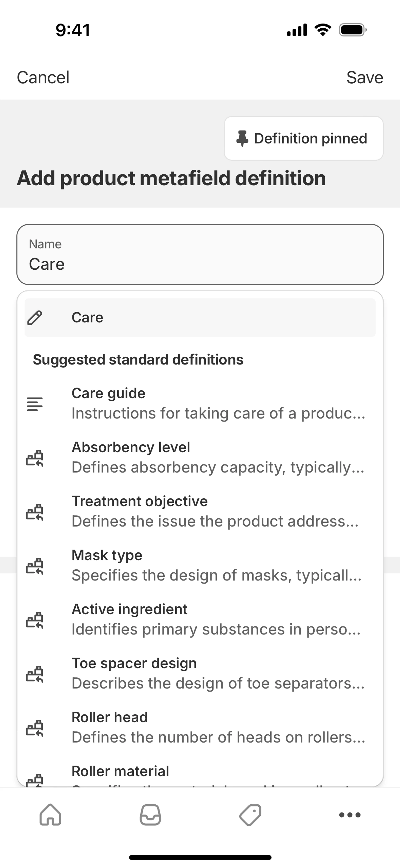Screen dimensions: 400x868
Task: Open the Orders inbox icon
Action: pyautogui.click(x=150, y=815)
